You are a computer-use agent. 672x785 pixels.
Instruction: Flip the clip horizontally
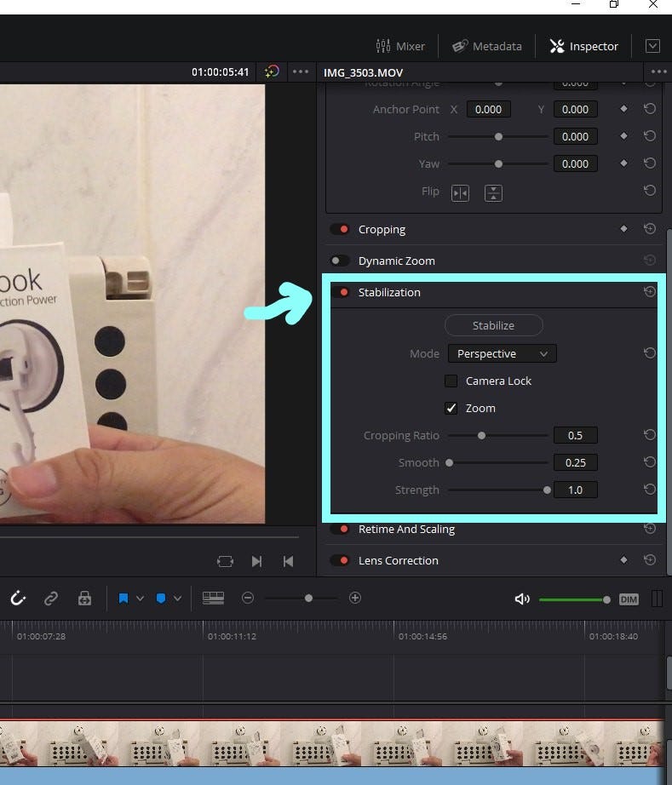coord(460,192)
